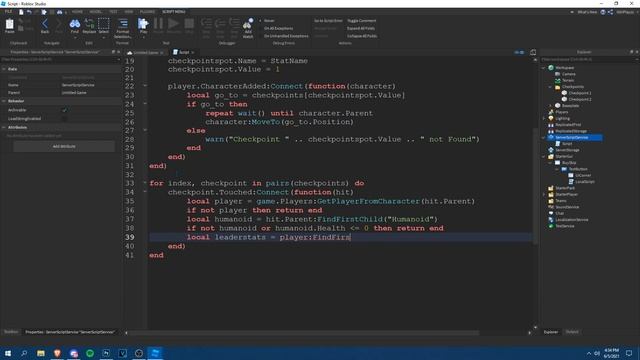The image size is (640, 360).
Task: Select the Terrain item in Explorer
Action: coord(568,80)
